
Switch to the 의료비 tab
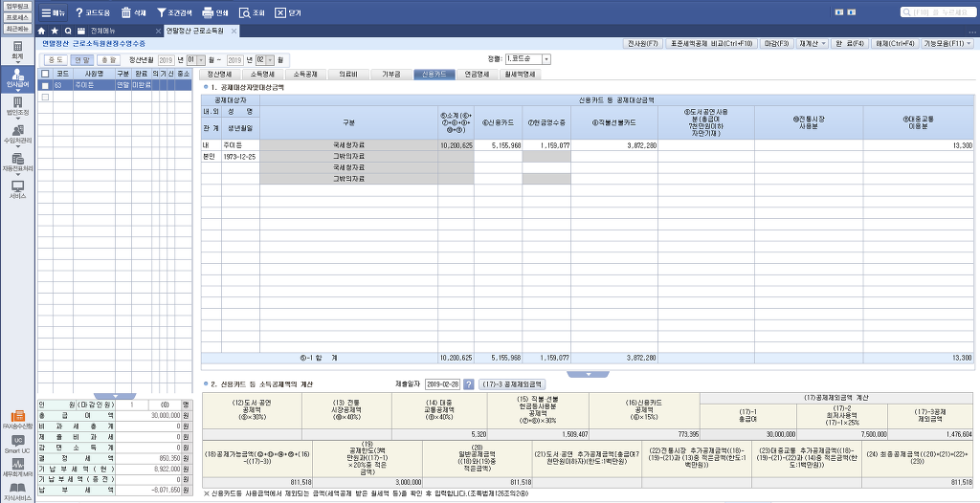tap(348, 75)
